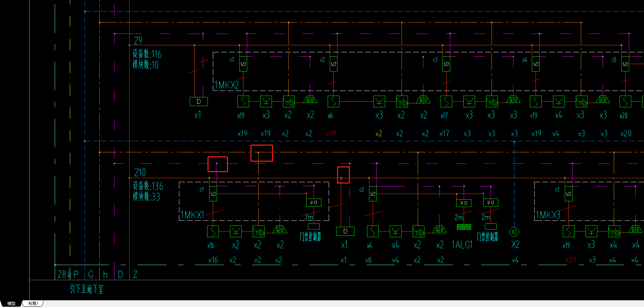644x307 pixels.
Task: Select the 设备数:116 text
Action: 147,54
